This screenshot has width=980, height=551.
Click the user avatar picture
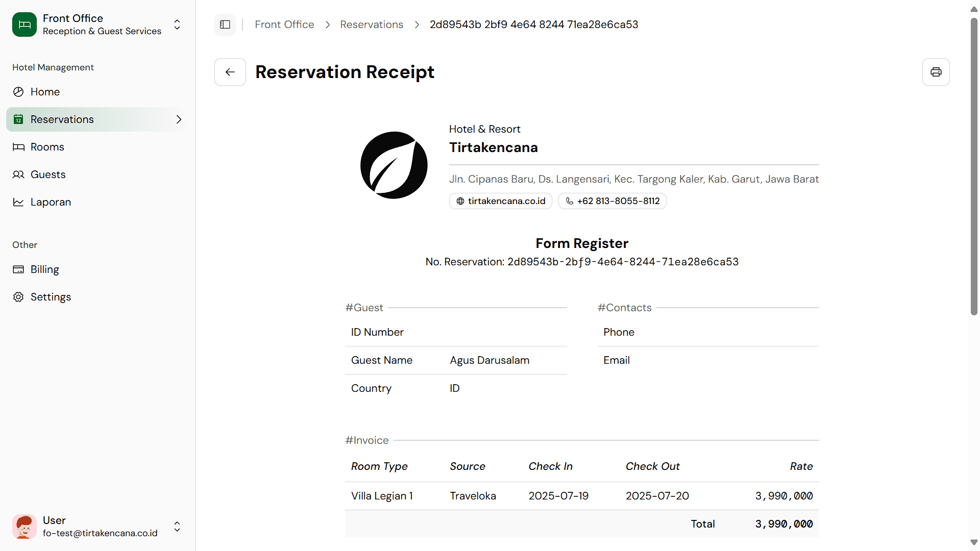[24, 527]
